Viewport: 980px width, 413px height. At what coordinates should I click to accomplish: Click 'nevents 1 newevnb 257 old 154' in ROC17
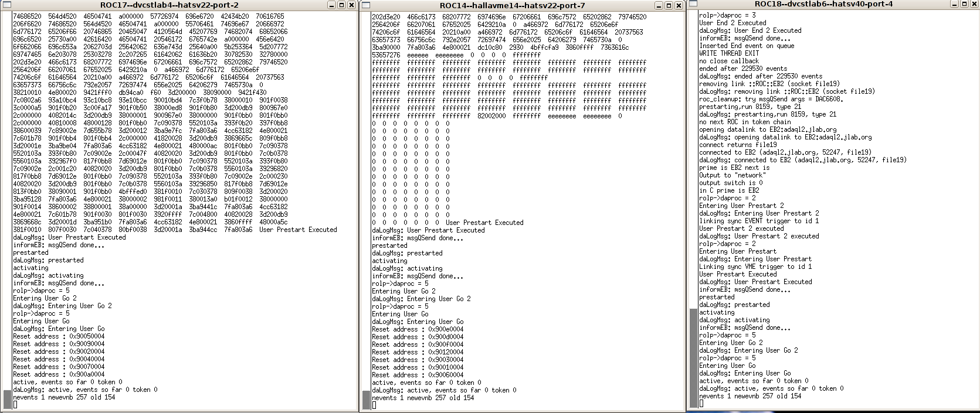click(x=64, y=397)
